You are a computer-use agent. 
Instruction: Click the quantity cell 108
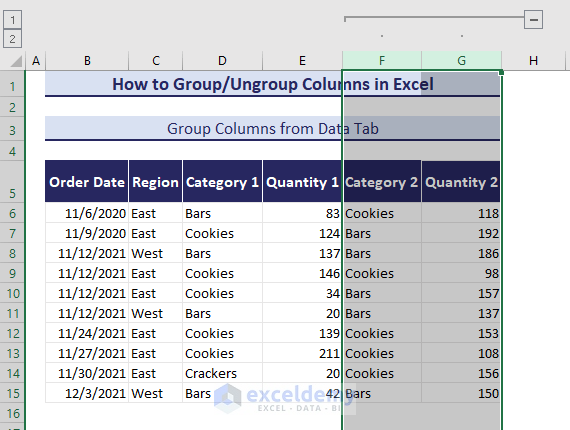[461, 353]
